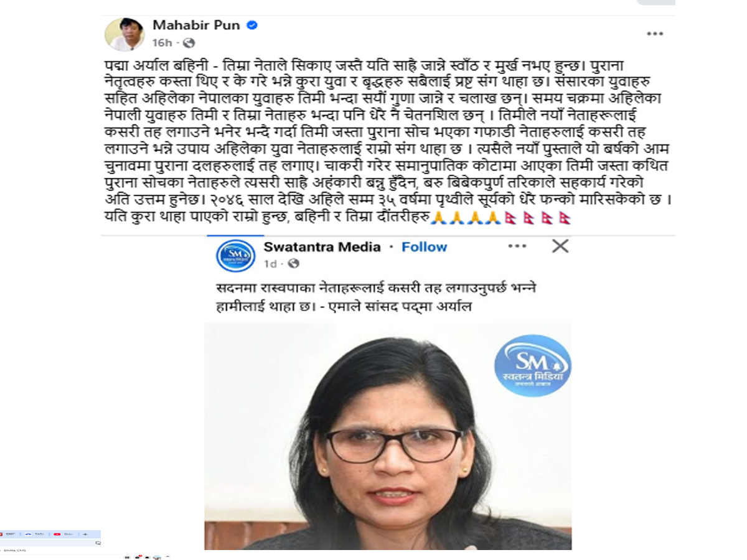Viewport: 747px width, 560px height.
Task: Dismiss the shared Swatantra Media post
Action: pos(560,246)
